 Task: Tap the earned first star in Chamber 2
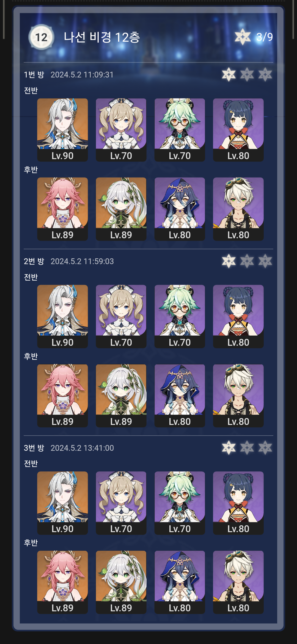tap(229, 261)
